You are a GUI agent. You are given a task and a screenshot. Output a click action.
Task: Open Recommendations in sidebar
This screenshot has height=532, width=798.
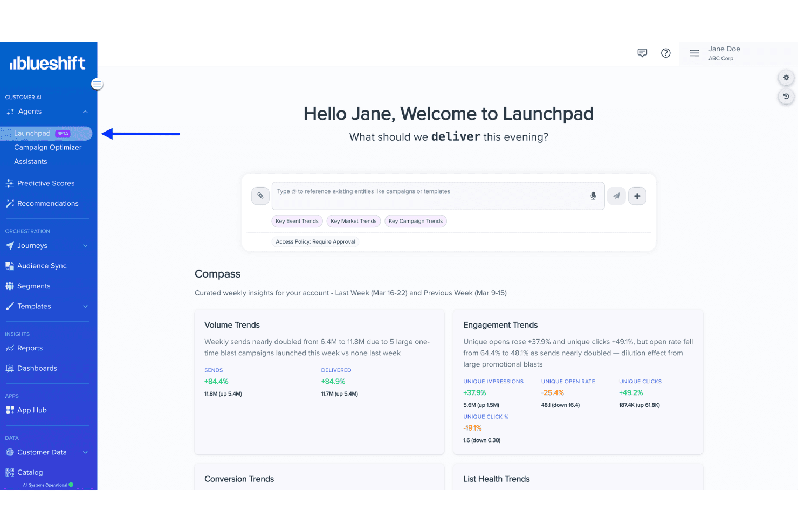pos(47,203)
